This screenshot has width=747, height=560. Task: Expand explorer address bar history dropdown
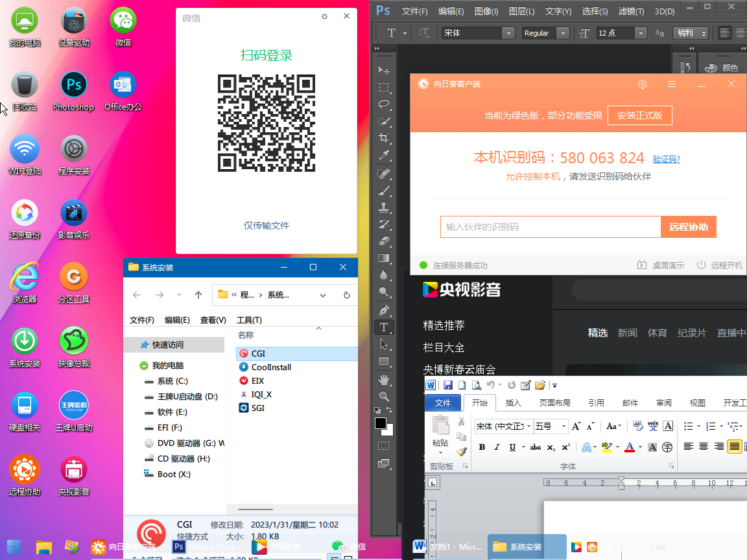pos(322,296)
